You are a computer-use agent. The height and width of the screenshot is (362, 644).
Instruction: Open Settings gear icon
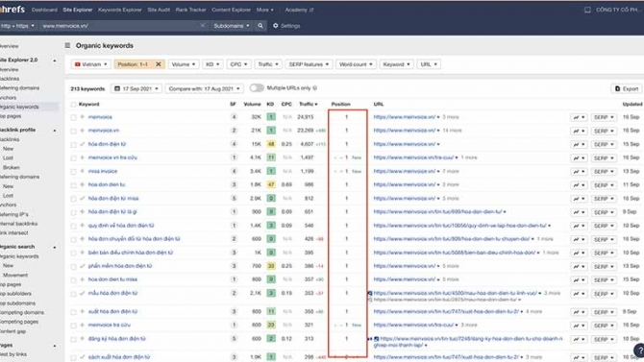pos(275,26)
